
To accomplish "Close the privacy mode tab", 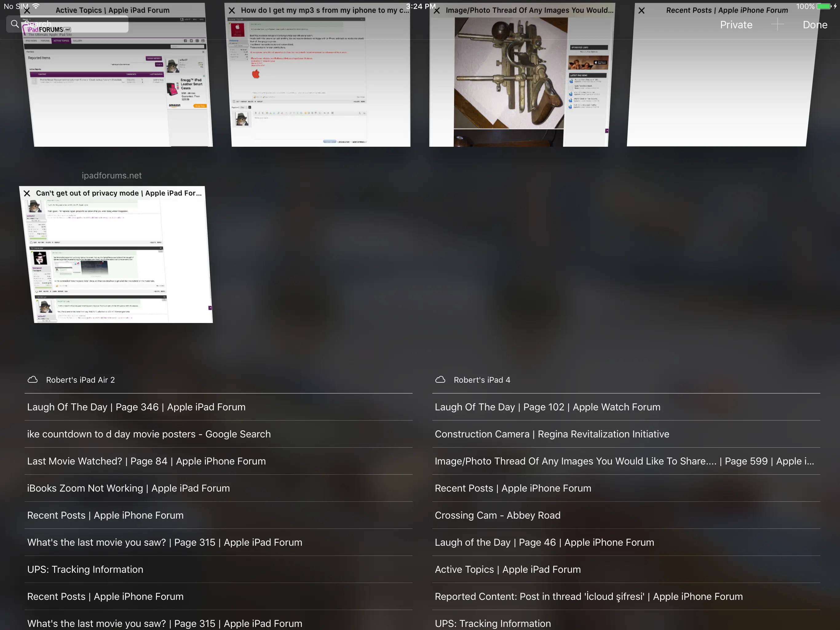I will click(27, 193).
